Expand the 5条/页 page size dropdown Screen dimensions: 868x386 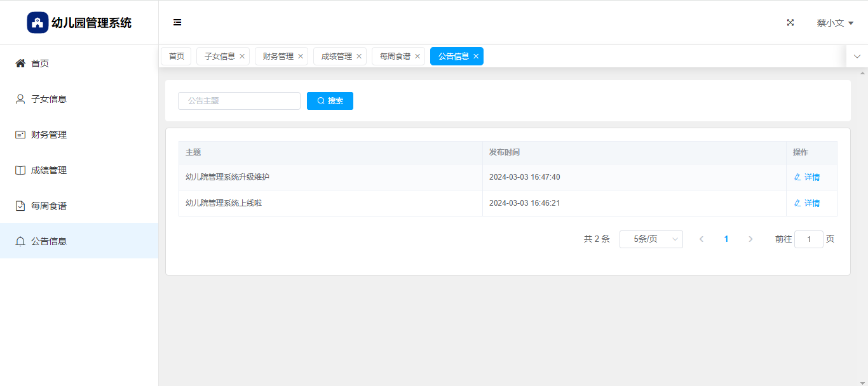click(x=651, y=239)
